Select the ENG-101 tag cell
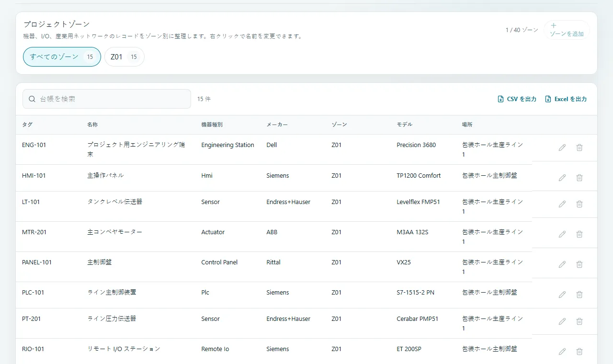 click(34, 145)
